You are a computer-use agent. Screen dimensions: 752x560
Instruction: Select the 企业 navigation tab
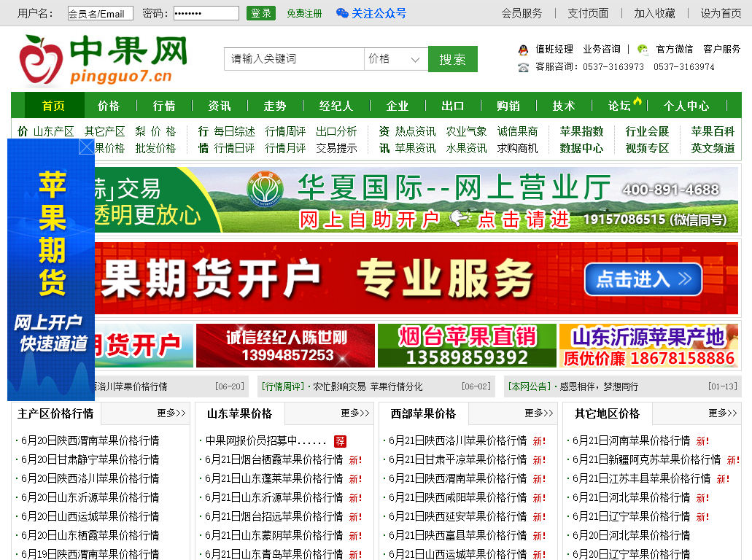pyautogui.click(x=397, y=106)
